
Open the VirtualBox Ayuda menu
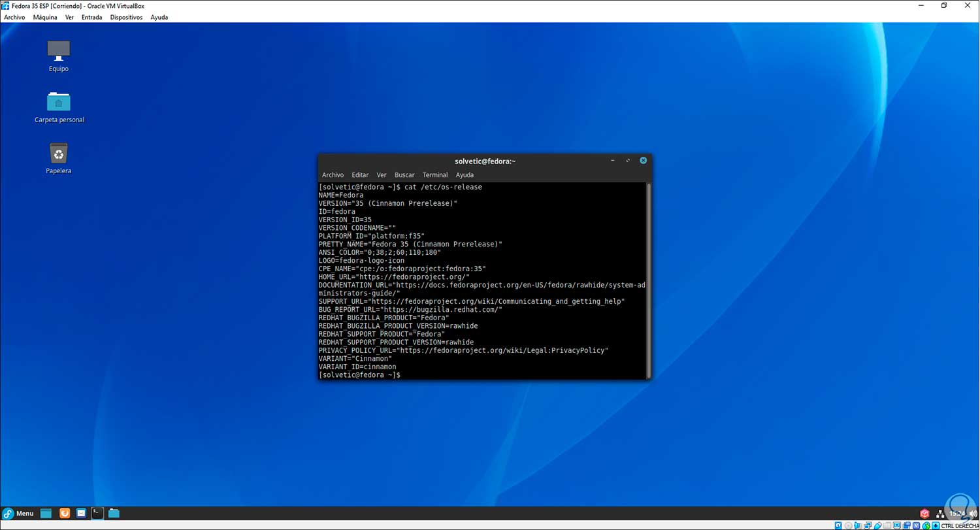(159, 17)
